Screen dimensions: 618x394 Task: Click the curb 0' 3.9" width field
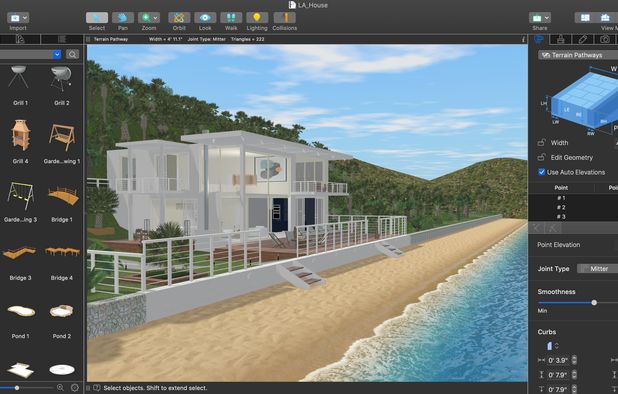click(x=558, y=360)
